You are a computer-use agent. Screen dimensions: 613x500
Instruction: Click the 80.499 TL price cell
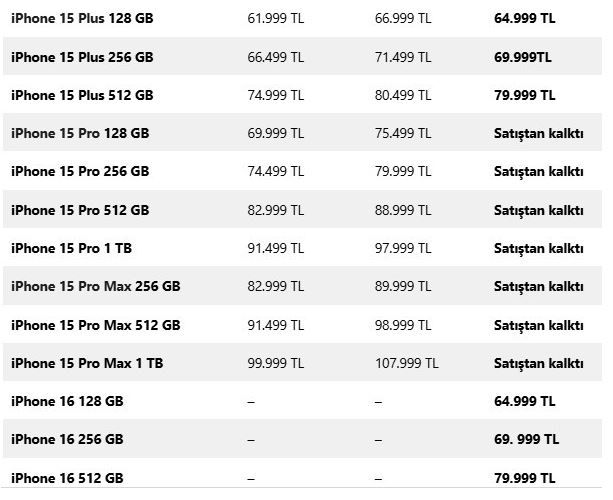pos(403,95)
